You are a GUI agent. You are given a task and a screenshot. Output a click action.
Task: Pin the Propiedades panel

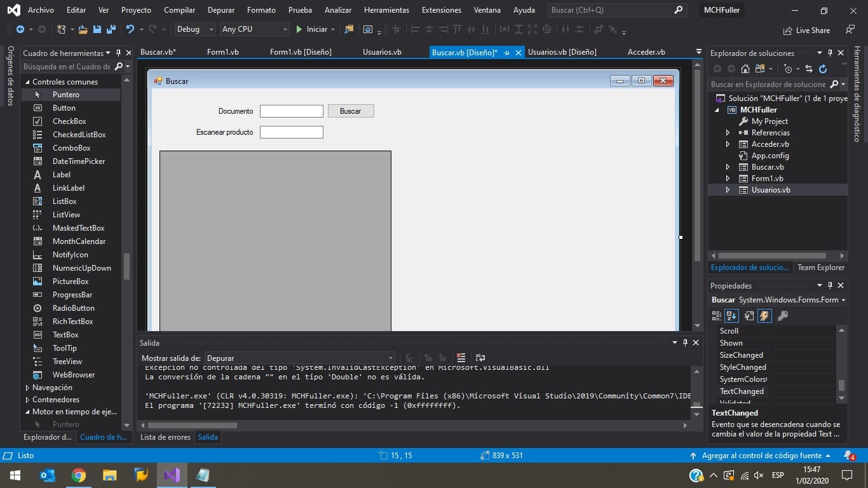[829, 285]
